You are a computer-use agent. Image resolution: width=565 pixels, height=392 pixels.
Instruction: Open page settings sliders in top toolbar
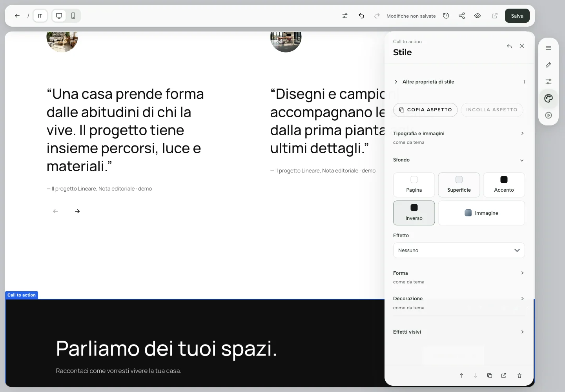[345, 16]
